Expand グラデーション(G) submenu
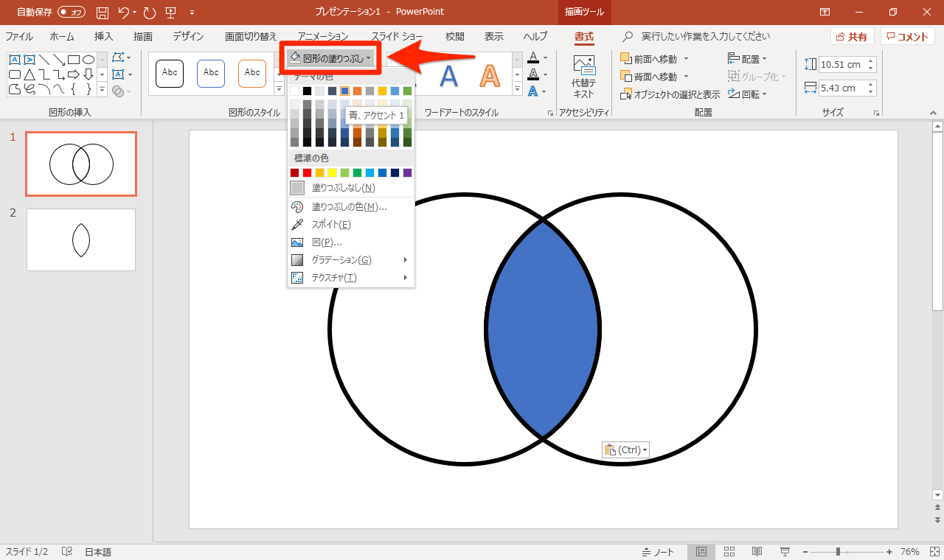944x560 pixels. point(350,260)
